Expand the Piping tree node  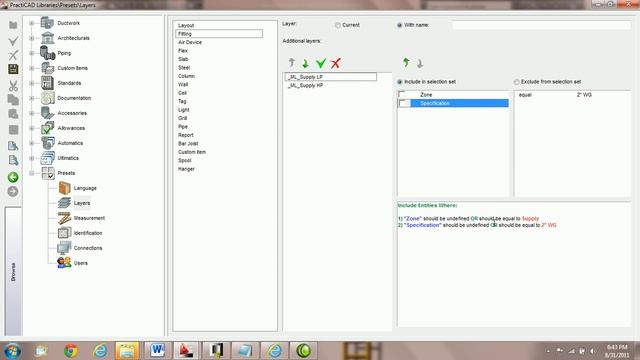click(x=32, y=53)
